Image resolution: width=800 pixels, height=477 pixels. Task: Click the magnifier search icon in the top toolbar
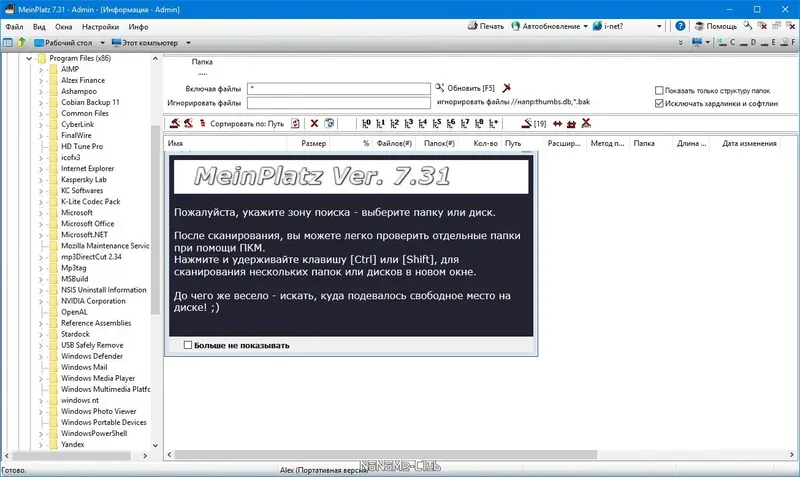[x=747, y=25]
